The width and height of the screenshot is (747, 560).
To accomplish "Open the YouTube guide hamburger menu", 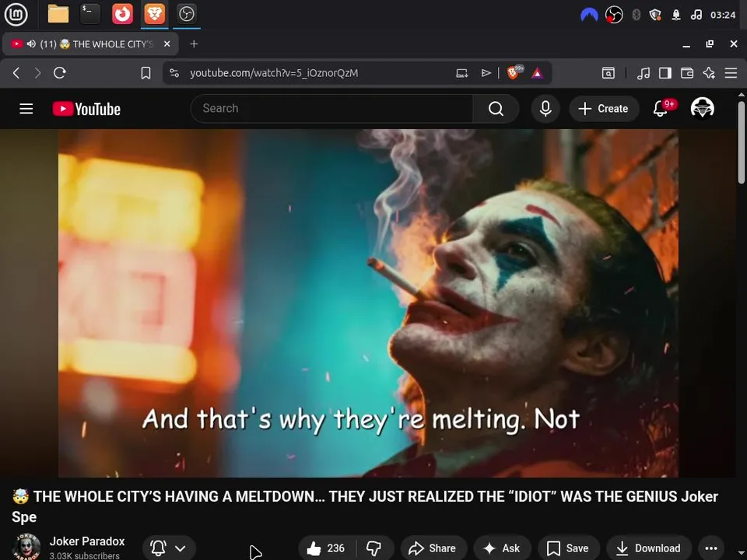I will (26, 109).
